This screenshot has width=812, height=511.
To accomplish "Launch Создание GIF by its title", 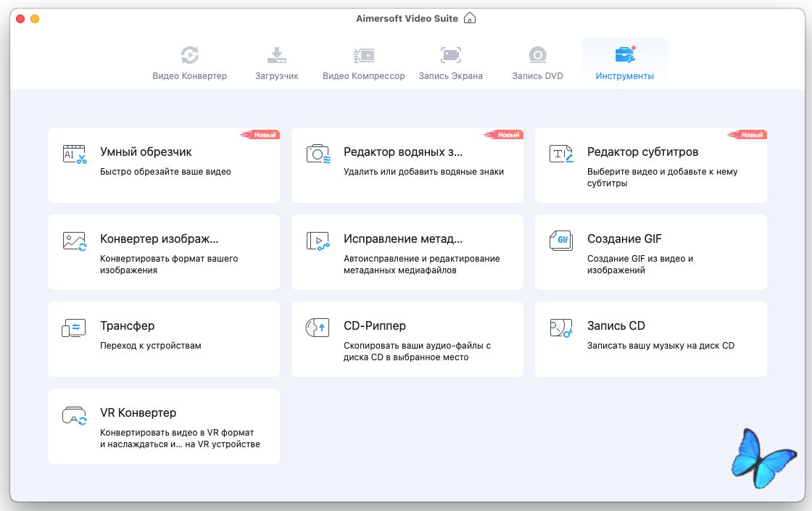I will [x=624, y=239].
